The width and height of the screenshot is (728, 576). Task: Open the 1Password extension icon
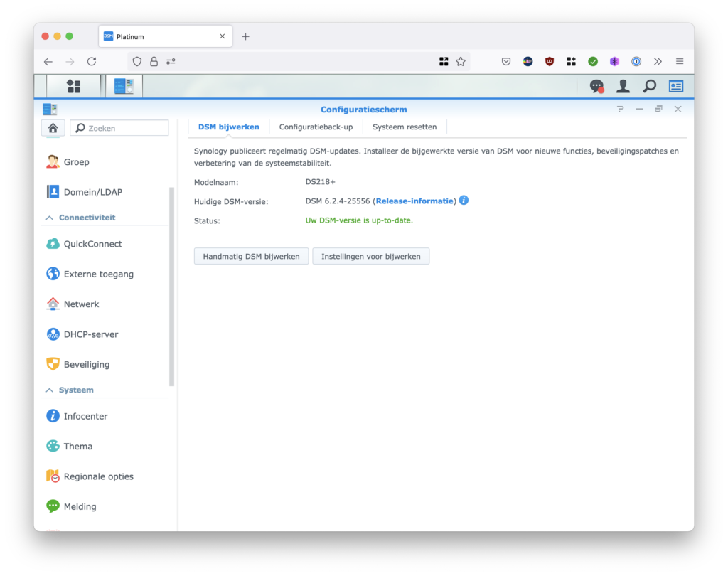tap(636, 61)
